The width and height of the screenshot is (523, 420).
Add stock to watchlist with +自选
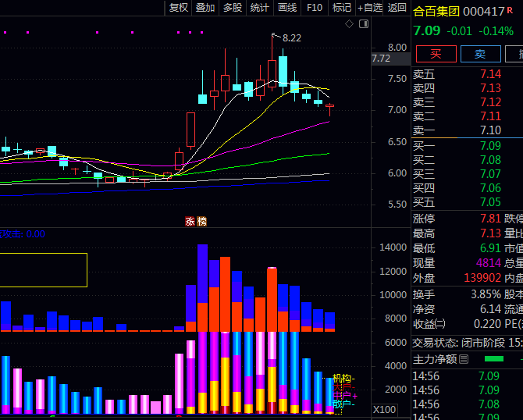(370, 8)
